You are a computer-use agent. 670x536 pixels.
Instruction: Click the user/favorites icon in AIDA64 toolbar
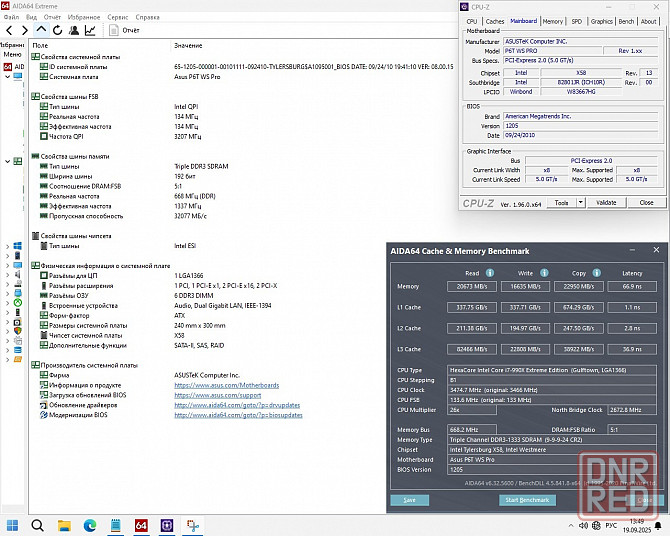(x=73, y=31)
